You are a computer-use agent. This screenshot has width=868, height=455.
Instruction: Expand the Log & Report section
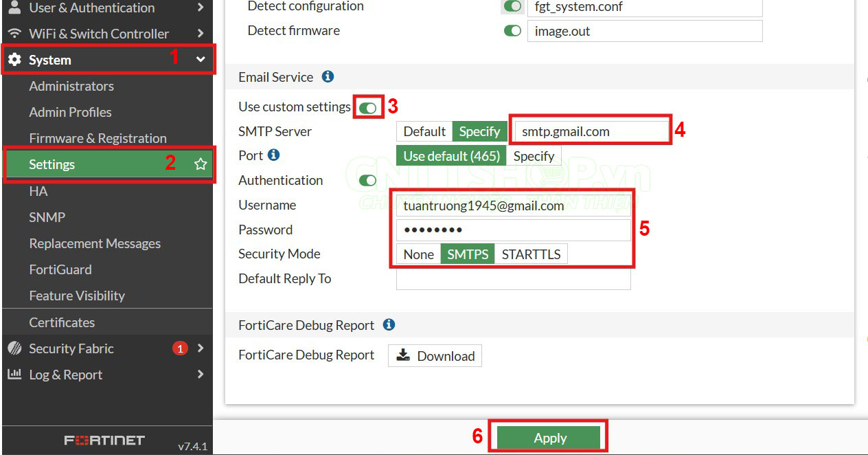[200, 375]
